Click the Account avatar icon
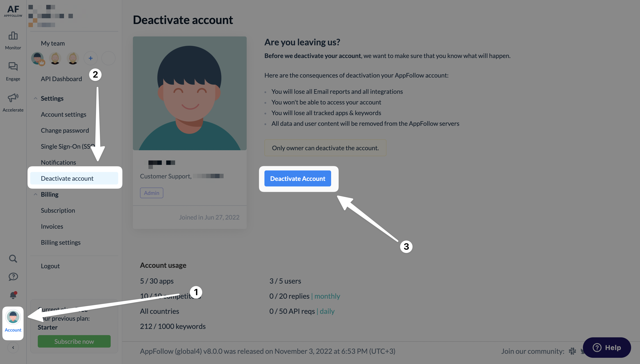 pyautogui.click(x=13, y=317)
